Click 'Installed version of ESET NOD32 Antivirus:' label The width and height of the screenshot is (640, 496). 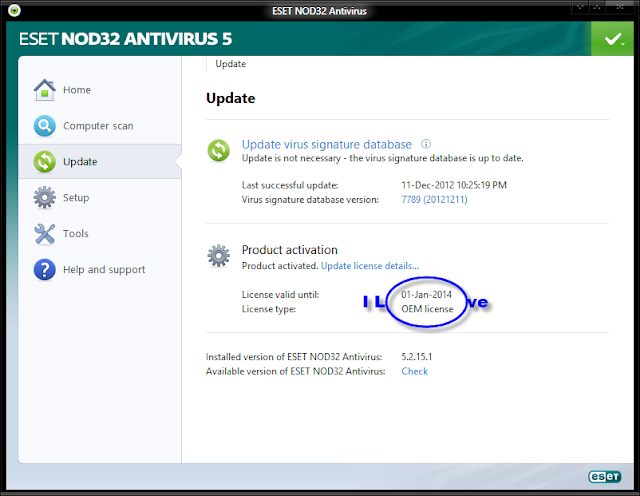click(294, 357)
